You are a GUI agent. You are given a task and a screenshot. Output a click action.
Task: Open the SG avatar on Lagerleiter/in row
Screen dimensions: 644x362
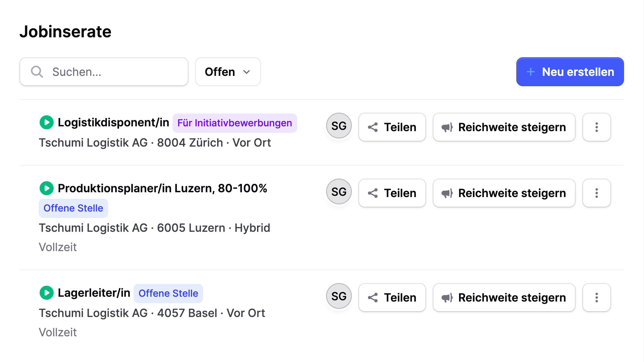pyautogui.click(x=339, y=296)
